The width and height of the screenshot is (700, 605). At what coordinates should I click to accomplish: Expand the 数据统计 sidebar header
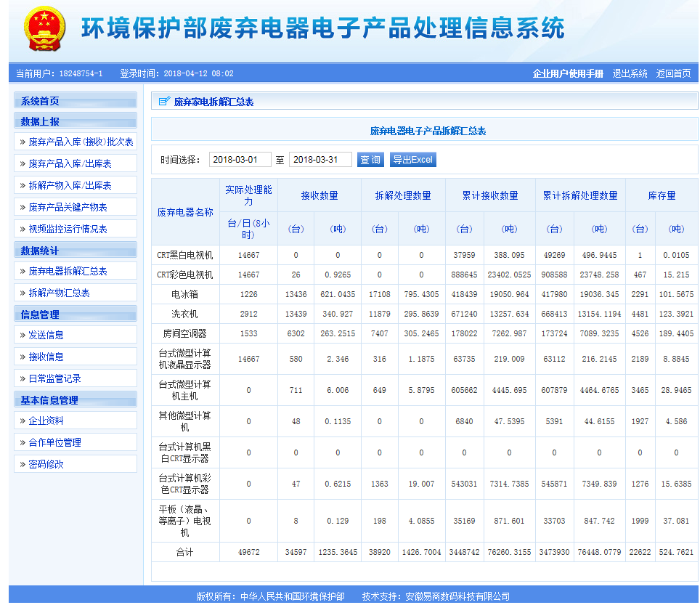pyautogui.click(x=75, y=251)
